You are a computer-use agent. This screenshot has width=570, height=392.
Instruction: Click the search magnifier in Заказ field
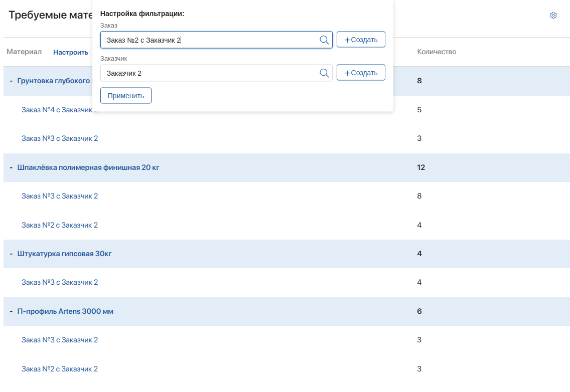click(x=324, y=40)
